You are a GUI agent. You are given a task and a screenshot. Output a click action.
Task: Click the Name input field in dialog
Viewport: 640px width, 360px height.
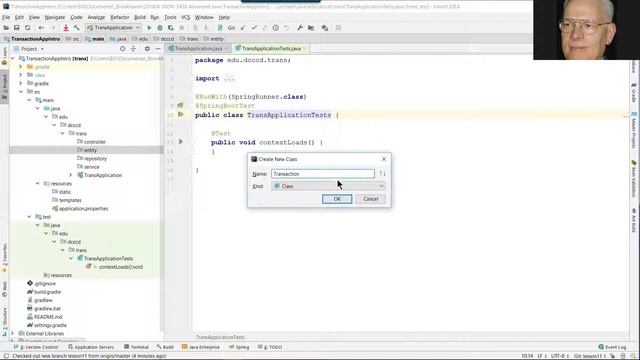coord(323,174)
